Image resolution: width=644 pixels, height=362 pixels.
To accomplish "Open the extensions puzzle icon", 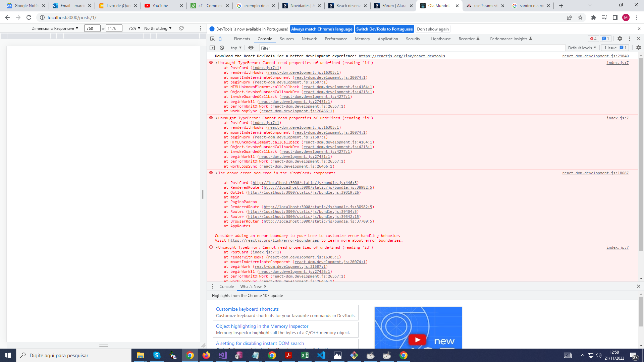I will tap(594, 17).
